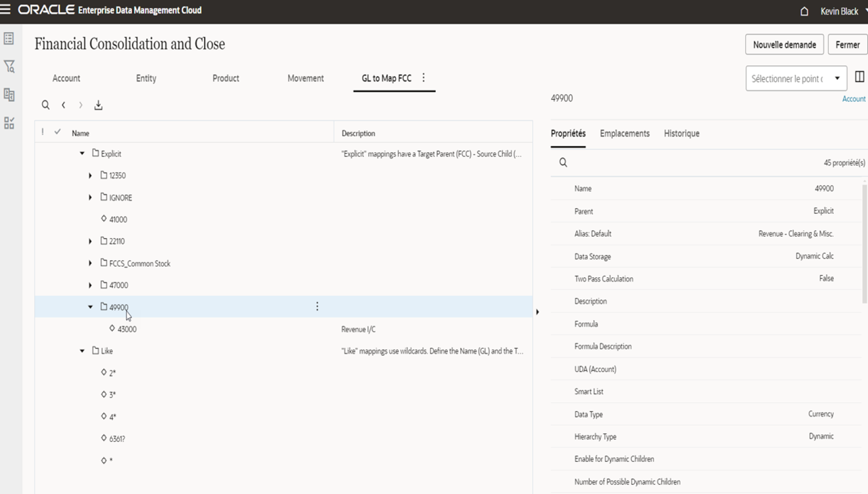868x494 pixels.
Task: Collapse the Explicit node
Action: click(82, 153)
